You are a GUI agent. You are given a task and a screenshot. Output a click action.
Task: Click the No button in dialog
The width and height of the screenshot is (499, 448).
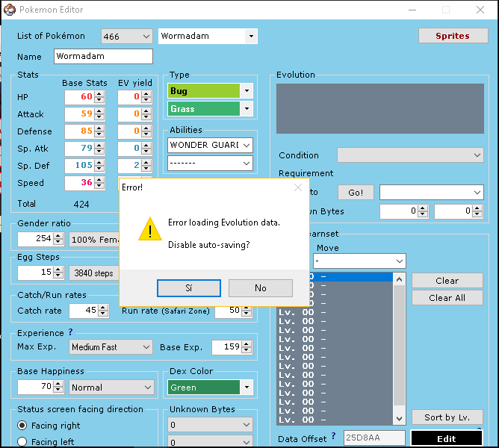click(x=260, y=288)
